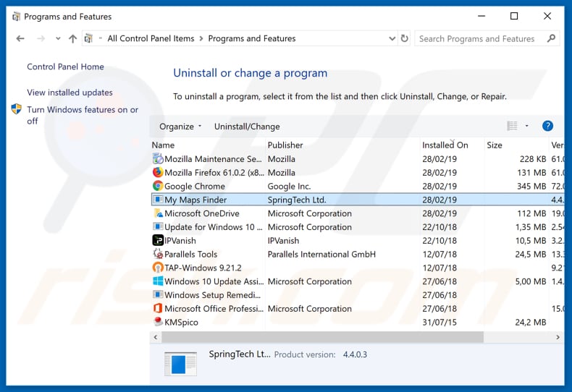Open the Help question mark icon

[x=547, y=126]
